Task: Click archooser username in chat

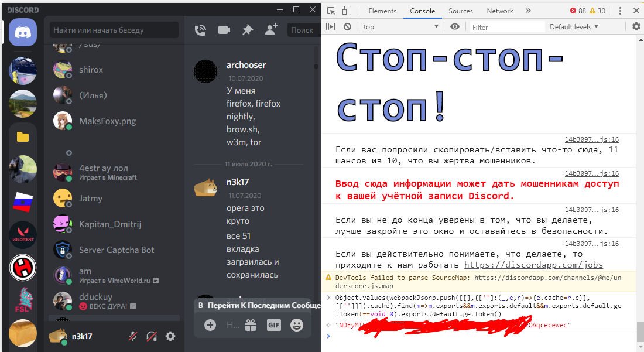Action: [x=246, y=65]
